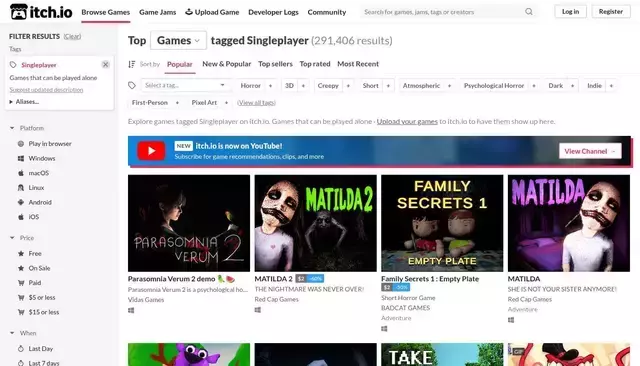Click the tag icon beside Select a tag
640x366 pixels.
(132, 85)
